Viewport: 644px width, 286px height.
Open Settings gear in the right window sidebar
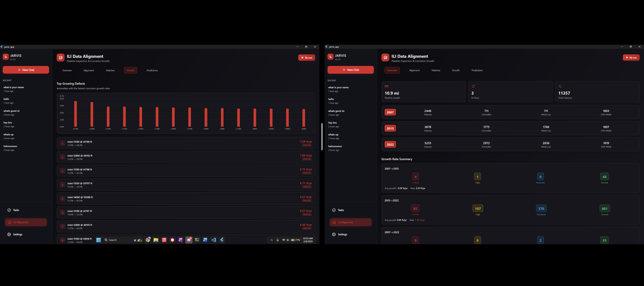334,234
